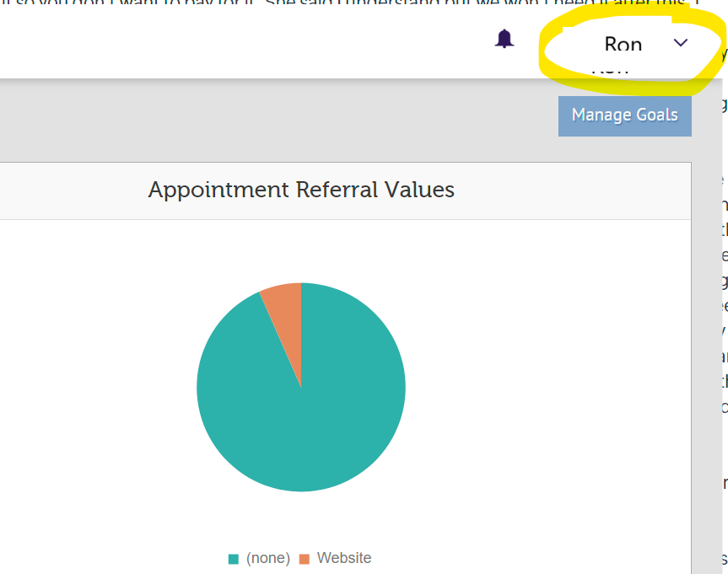Click the center of the pie chart
The image size is (728, 574).
[301, 388]
